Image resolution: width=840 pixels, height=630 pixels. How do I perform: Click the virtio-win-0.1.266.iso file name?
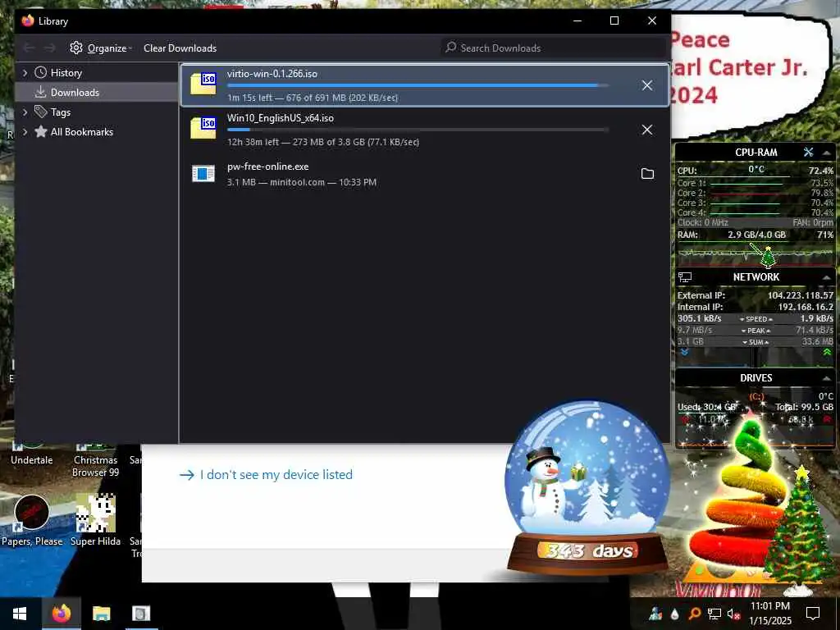click(272, 74)
